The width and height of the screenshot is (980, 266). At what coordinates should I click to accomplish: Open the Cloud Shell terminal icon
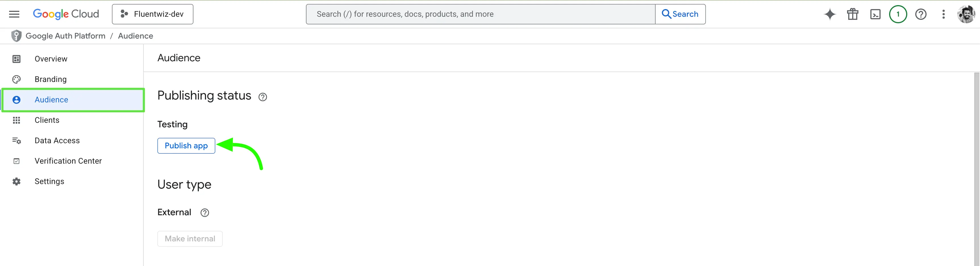(x=875, y=14)
